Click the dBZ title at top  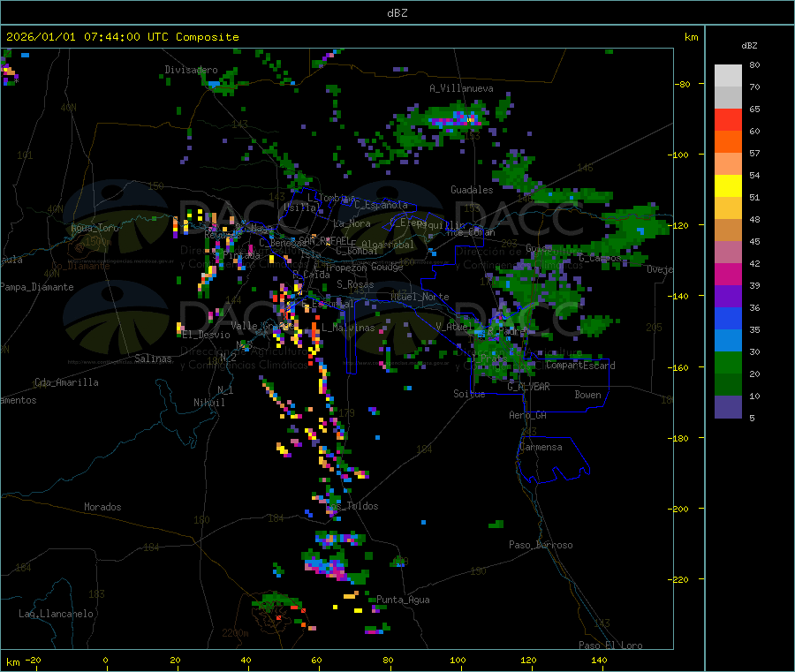(x=397, y=13)
